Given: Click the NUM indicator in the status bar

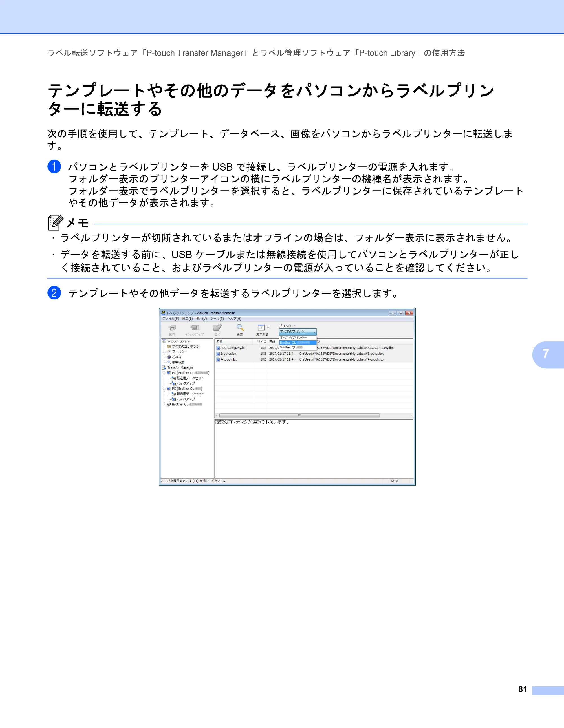Looking at the screenshot, I should 394,481.
